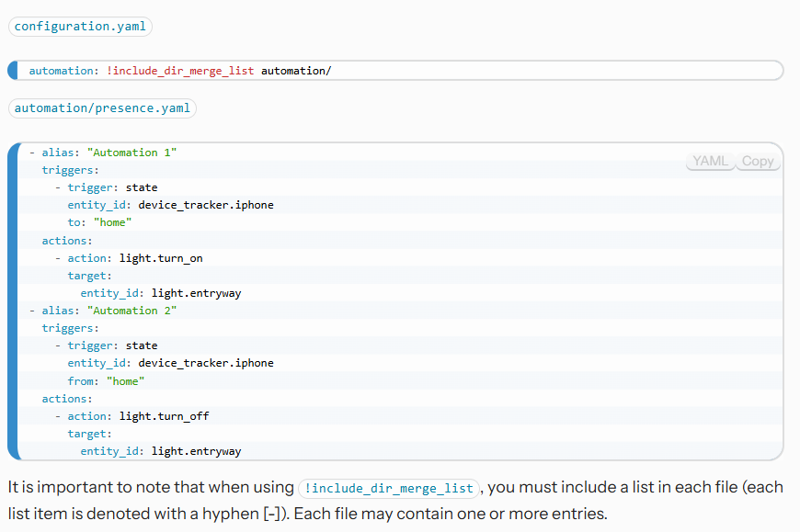Click the configuration.yaml filename label
This screenshot has height=532, width=800.
click(x=80, y=27)
